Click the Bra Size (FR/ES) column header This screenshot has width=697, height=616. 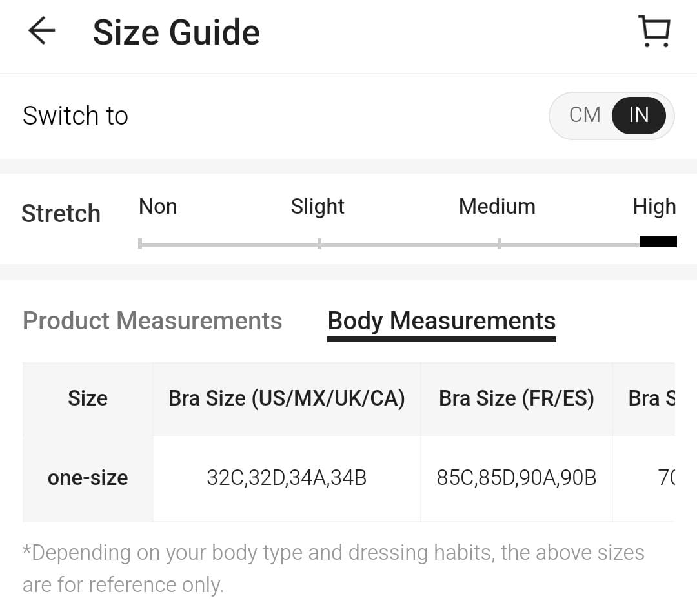tap(516, 398)
